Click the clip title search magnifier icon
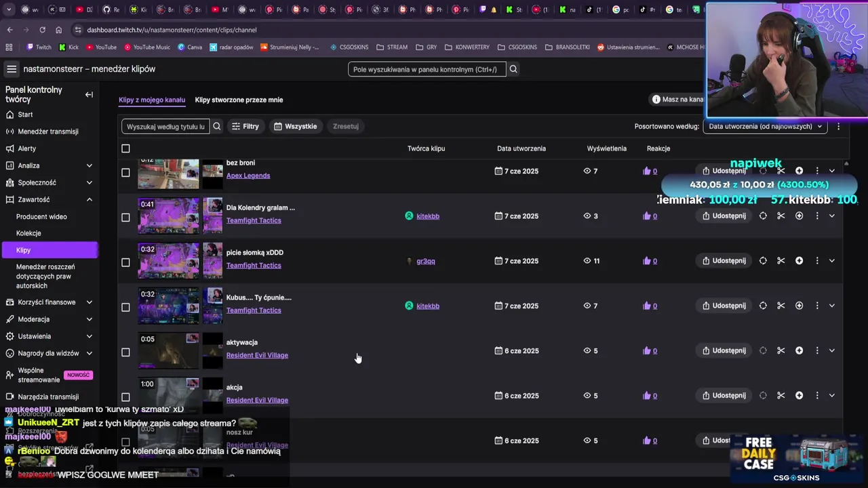The image size is (868, 488). (217, 126)
